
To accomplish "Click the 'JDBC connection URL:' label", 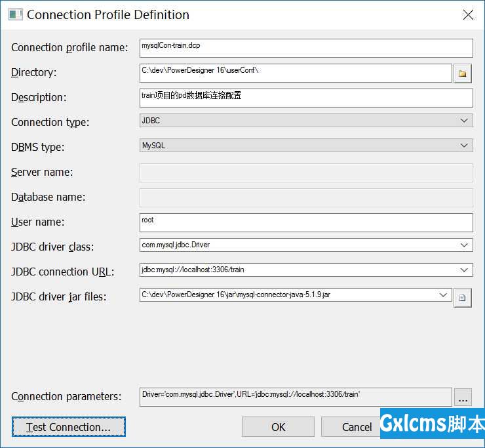I will click(63, 272).
